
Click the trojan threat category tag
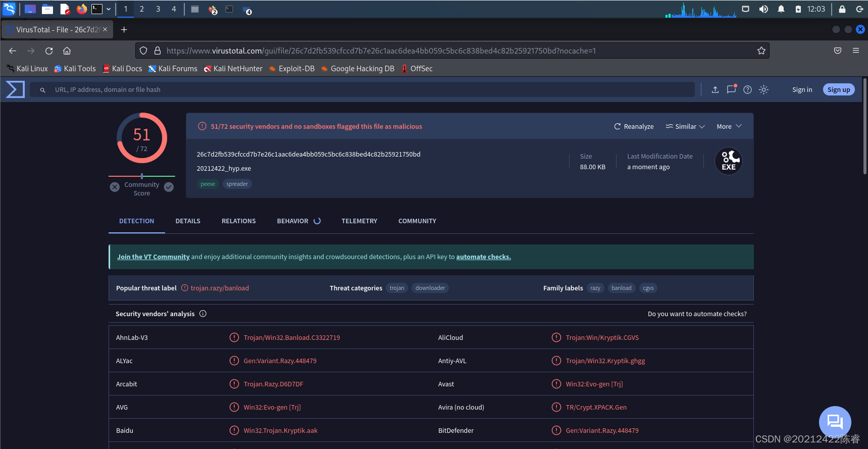point(397,288)
